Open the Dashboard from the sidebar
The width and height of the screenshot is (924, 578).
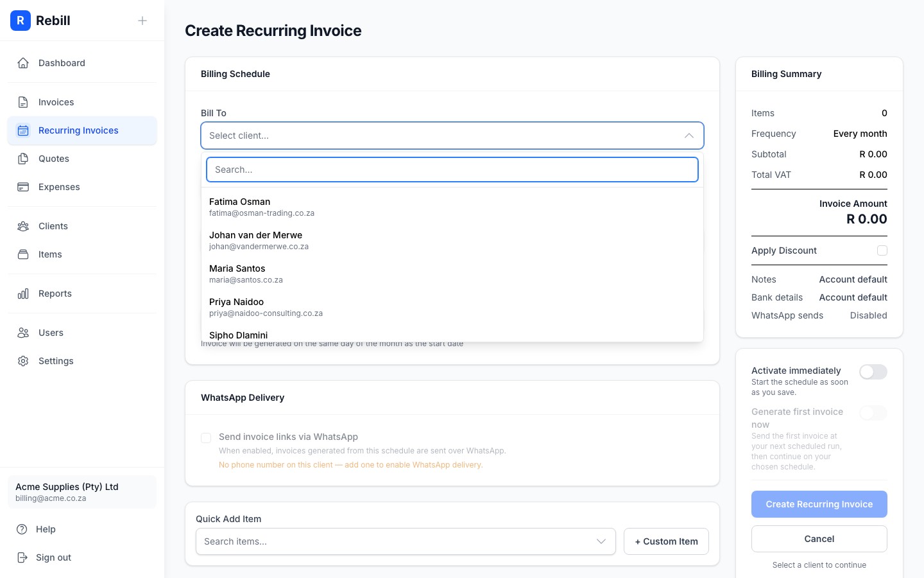24,63
